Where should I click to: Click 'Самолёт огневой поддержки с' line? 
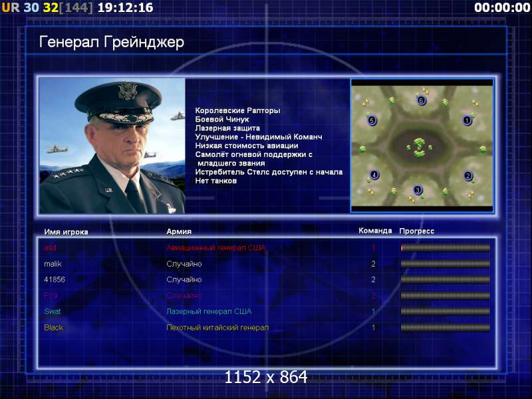coord(254,155)
